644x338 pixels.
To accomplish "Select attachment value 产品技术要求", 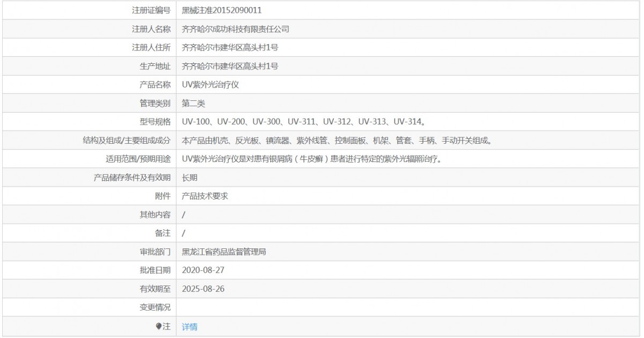I will tap(205, 196).
